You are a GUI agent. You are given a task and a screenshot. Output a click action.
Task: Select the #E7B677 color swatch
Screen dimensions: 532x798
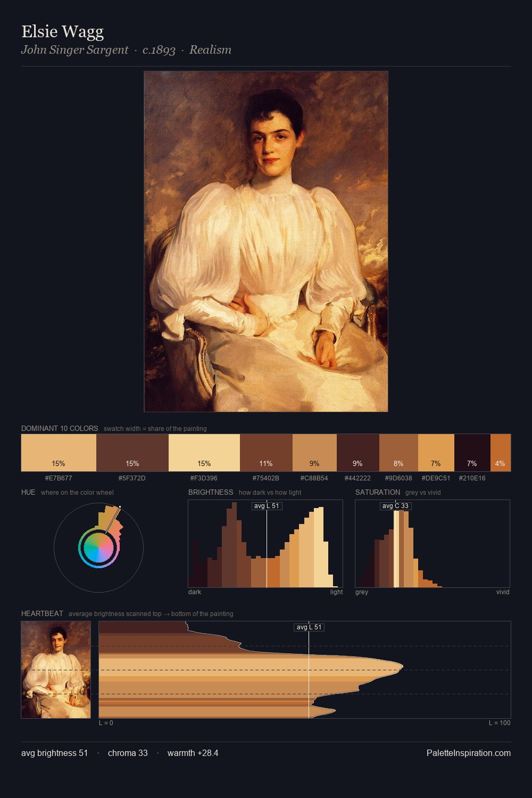[59, 453]
